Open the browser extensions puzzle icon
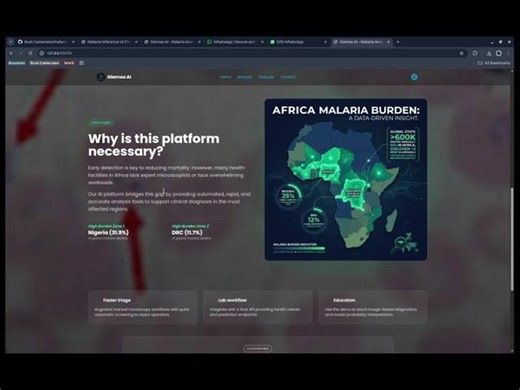The height and width of the screenshot is (390, 520). click(x=475, y=53)
